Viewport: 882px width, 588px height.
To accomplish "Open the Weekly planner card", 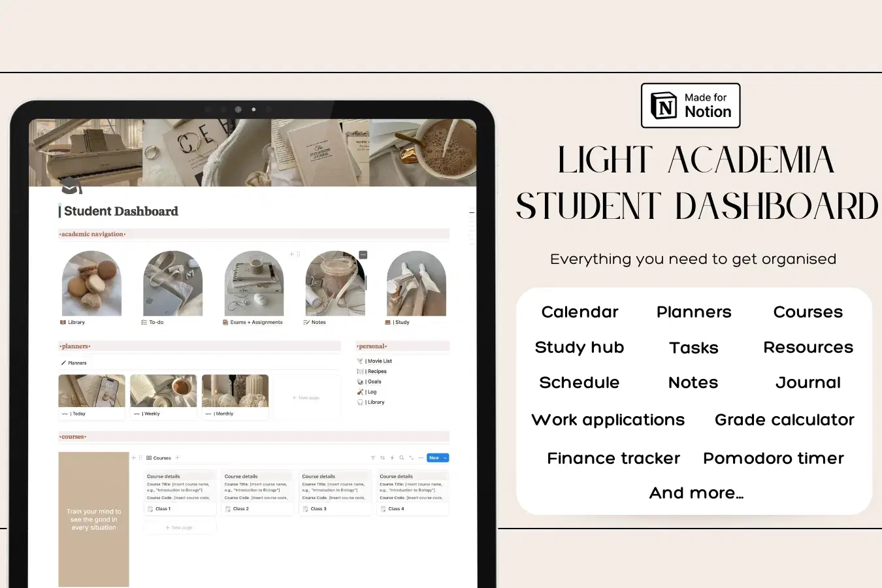I will [163, 396].
